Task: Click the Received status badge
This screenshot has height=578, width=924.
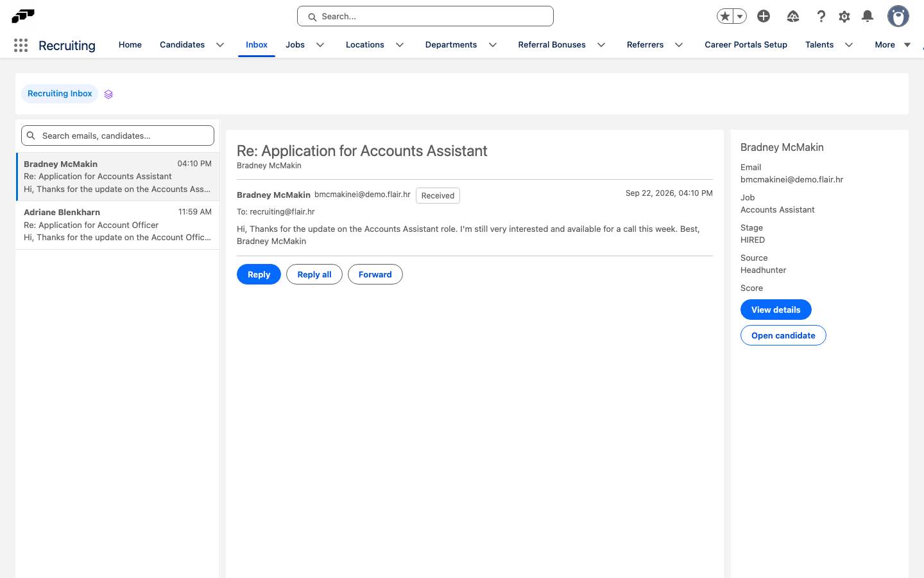Action: 438,195
